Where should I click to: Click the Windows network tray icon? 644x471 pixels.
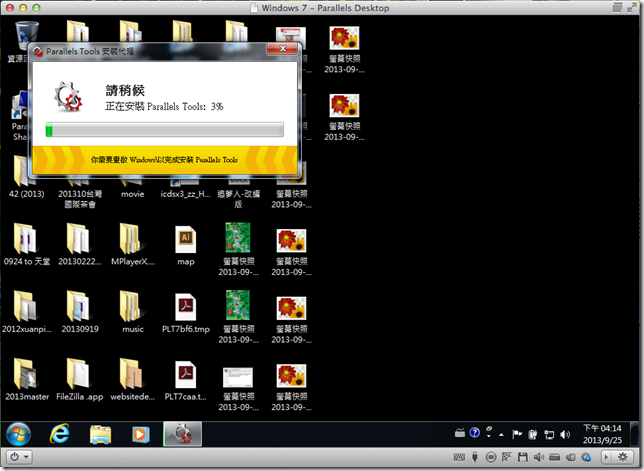pos(549,434)
